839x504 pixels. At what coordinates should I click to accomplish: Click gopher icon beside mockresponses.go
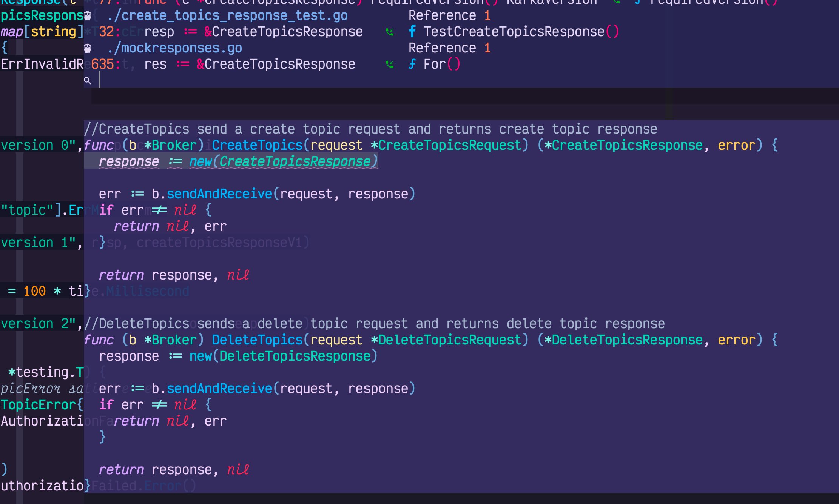(88, 48)
